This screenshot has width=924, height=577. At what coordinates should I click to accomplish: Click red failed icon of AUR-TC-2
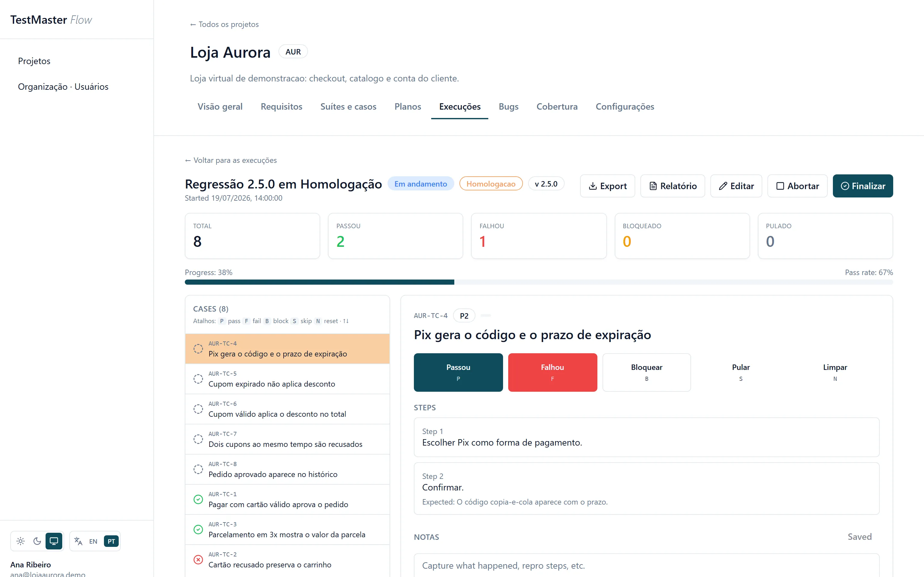(198, 559)
